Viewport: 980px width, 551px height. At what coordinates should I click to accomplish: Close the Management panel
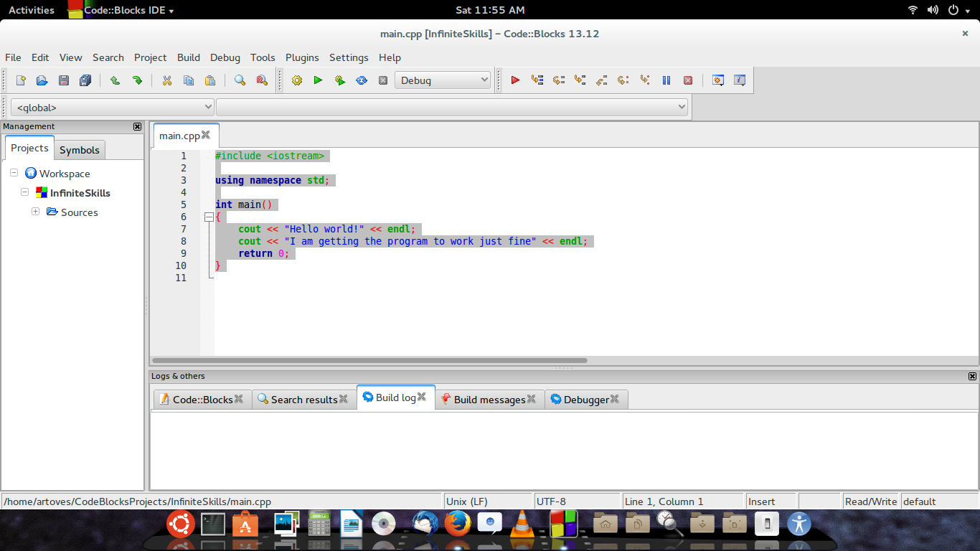(x=137, y=126)
